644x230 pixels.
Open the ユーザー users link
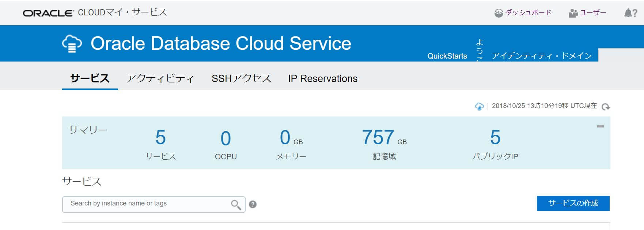[x=592, y=12]
